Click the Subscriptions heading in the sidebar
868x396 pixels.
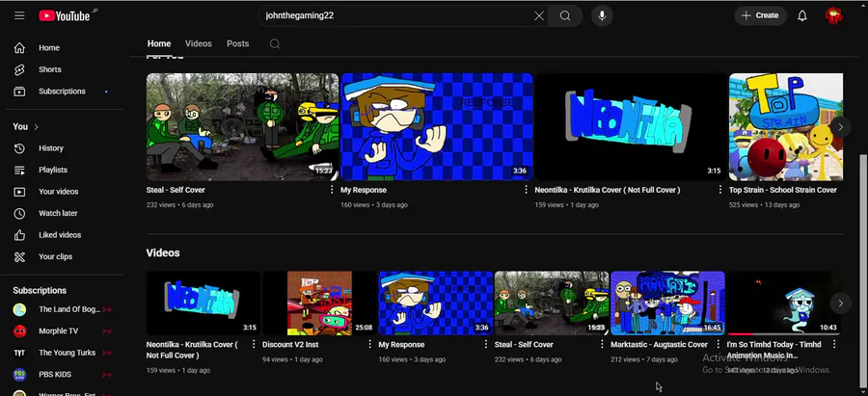[40, 290]
